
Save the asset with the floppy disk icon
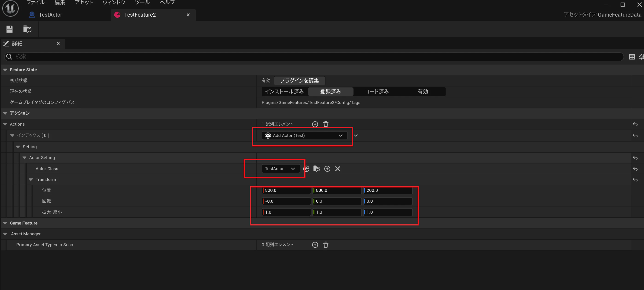pos(10,29)
